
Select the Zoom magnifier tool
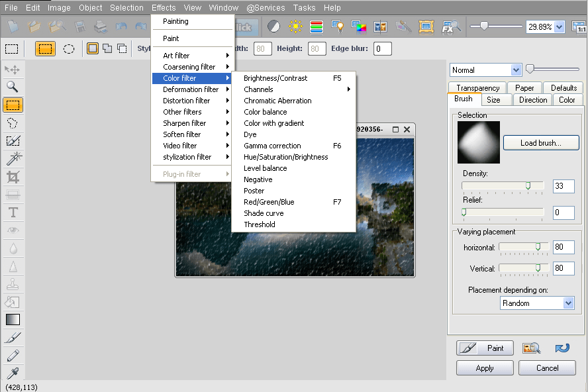pos(12,86)
